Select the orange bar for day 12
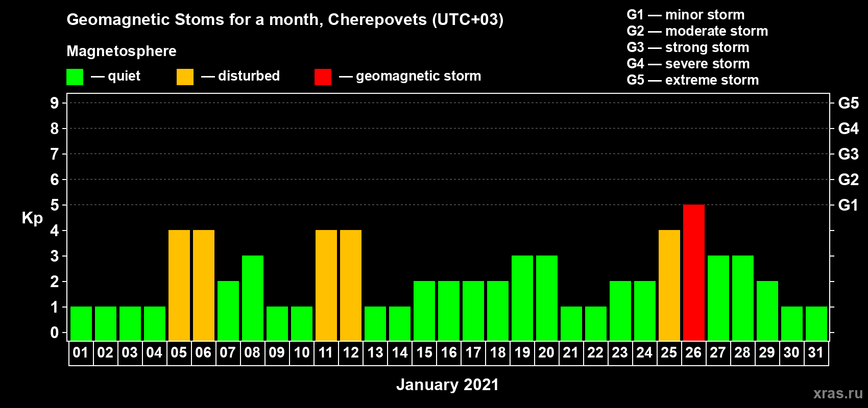This screenshot has width=868, height=408. tap(351, 285)
